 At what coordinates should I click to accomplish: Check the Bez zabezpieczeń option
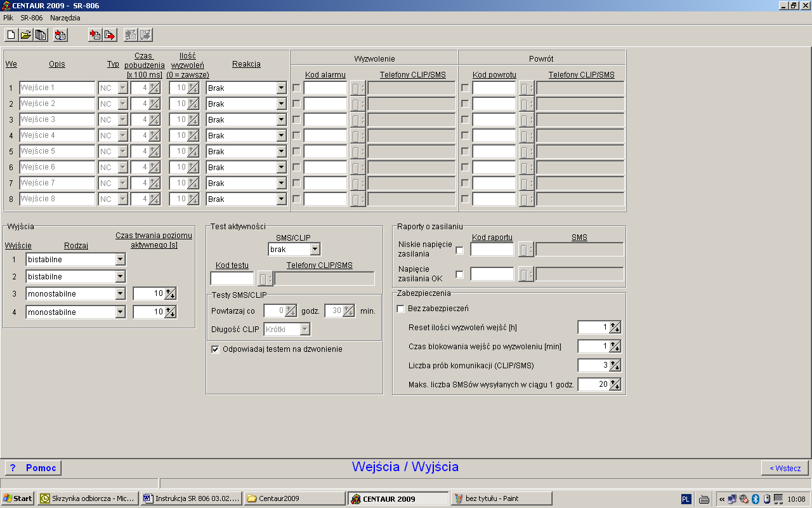click(x=400, y=309)
